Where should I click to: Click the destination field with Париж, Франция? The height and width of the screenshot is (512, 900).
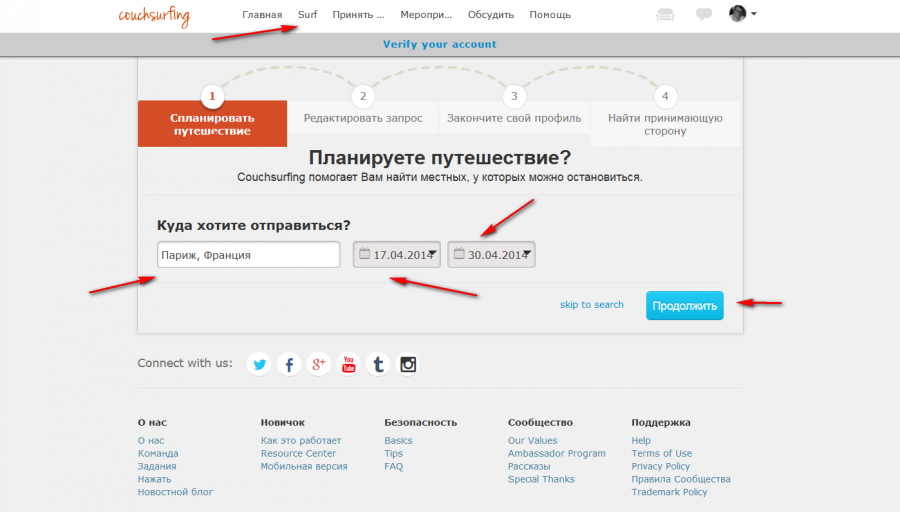click(x=249, y=254)
